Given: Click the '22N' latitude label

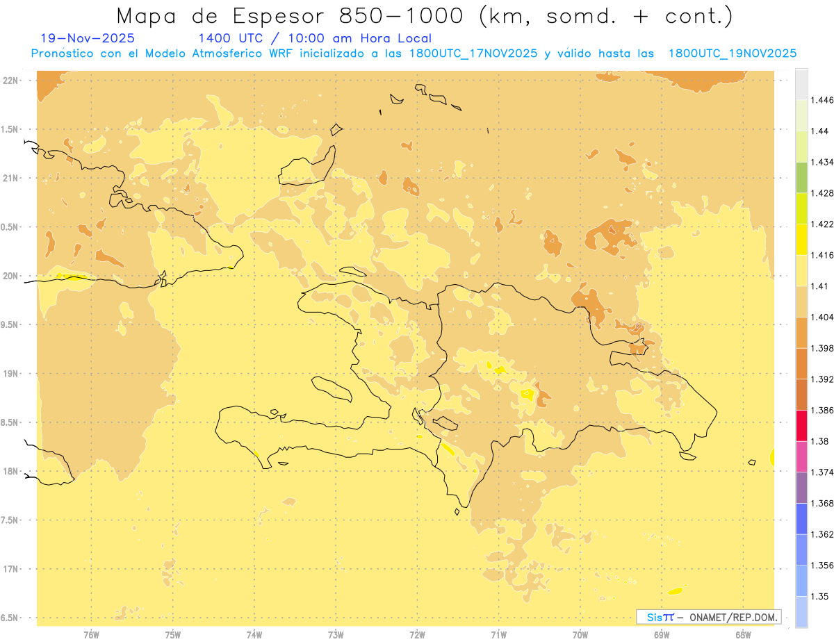Looking at the screenshot, I should 10,80.
